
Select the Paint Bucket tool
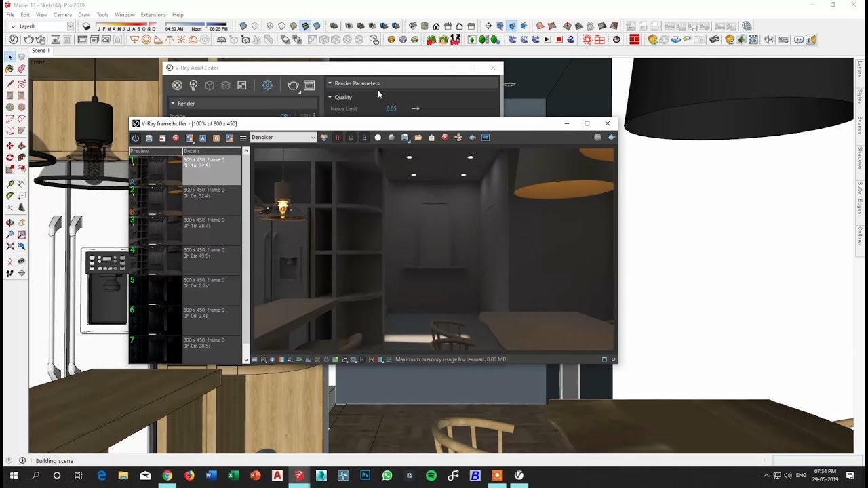[x=9, y=68]
